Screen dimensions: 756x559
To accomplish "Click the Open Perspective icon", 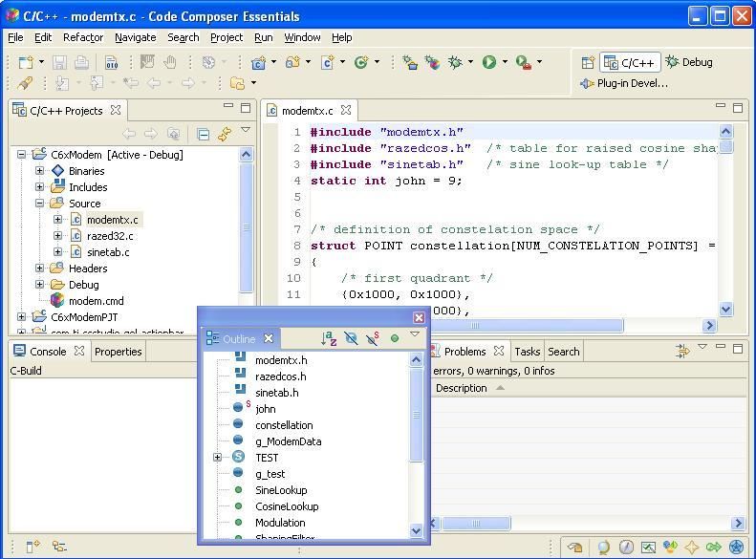I will point(588,62).
